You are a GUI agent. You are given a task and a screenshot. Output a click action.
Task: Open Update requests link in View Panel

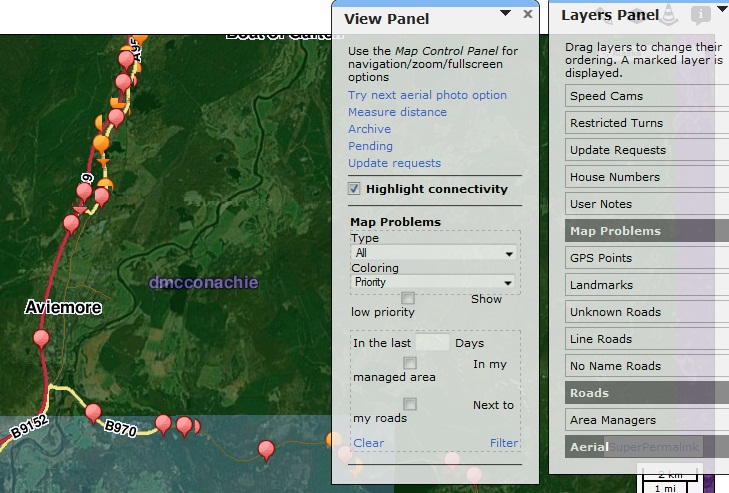point(395,163)
